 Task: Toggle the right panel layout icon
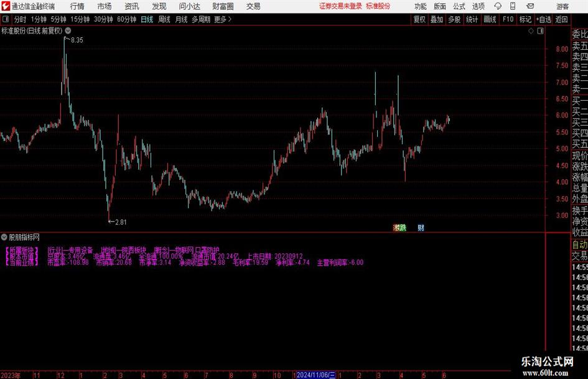coord(540,31)
